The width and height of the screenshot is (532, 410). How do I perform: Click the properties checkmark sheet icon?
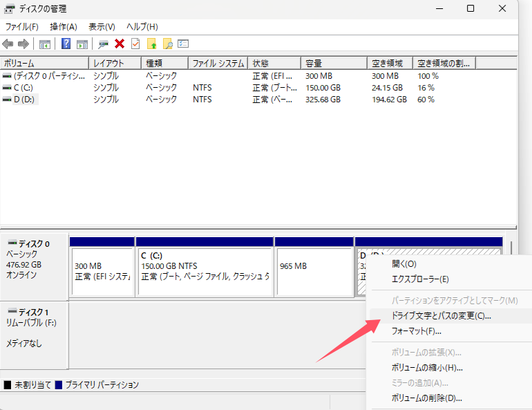pyautogui.click(x=135, y=44)
